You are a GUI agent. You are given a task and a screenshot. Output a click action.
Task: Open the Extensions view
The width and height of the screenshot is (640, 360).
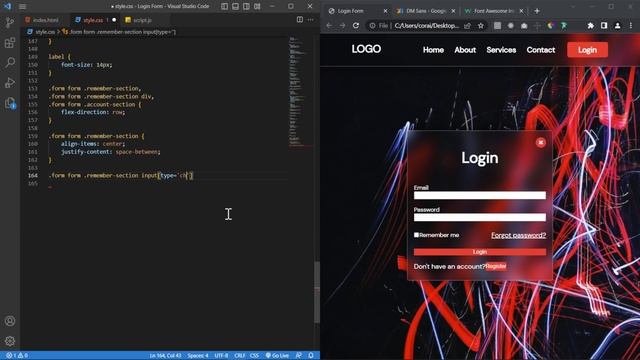click(10, 42)
